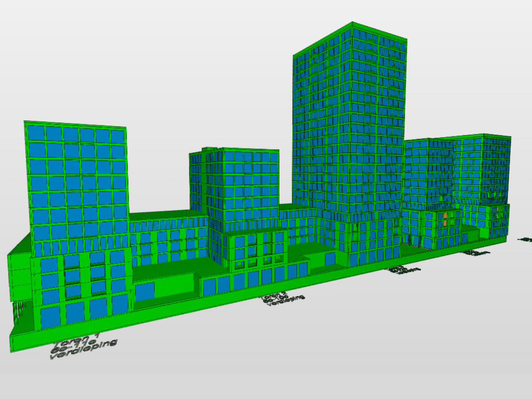Click the single window in the recessed podium wall
532x399 pixels.
pos(145,292)
